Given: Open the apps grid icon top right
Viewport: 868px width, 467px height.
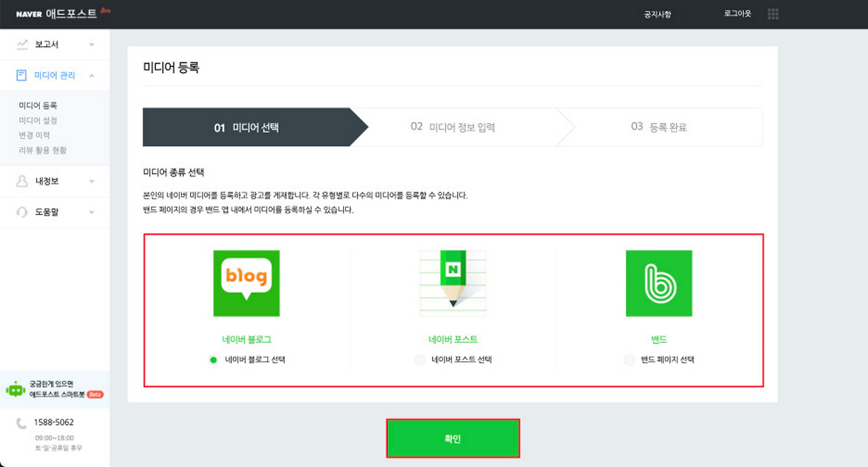Looking at the screenshot, I should coord(772,14).
